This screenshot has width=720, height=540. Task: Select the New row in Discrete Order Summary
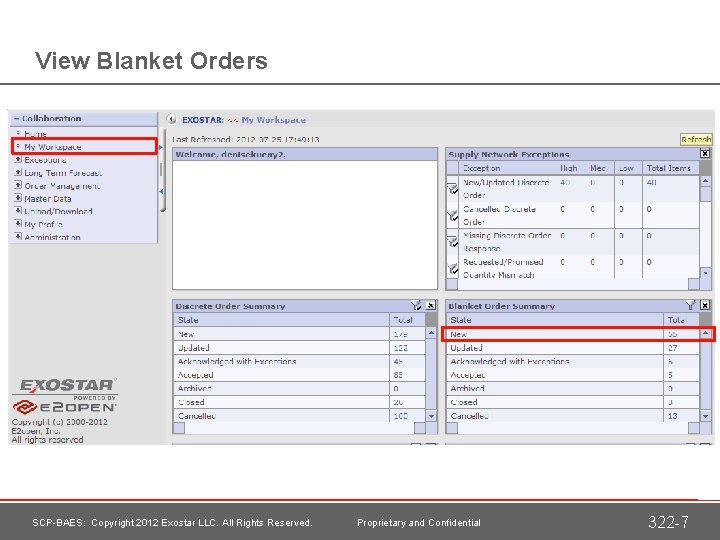pyautogui.click(x=299, y=334)
